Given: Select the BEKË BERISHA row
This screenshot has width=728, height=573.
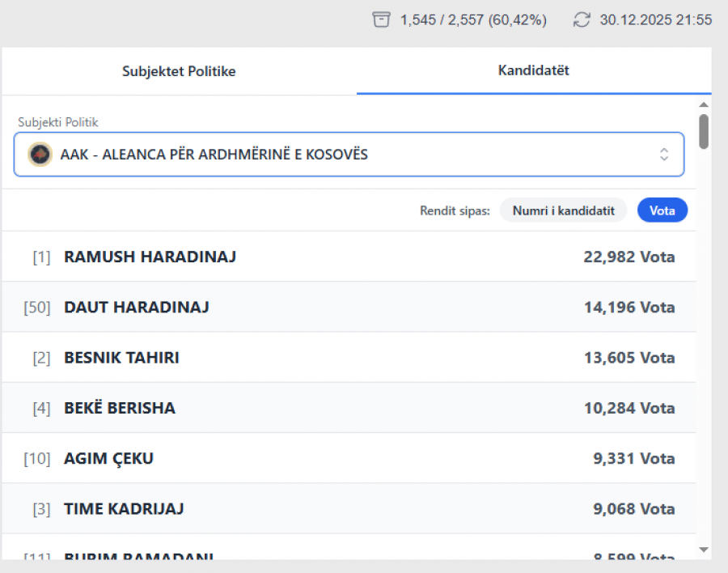Looking at the screenshot, I should point(349,408).
